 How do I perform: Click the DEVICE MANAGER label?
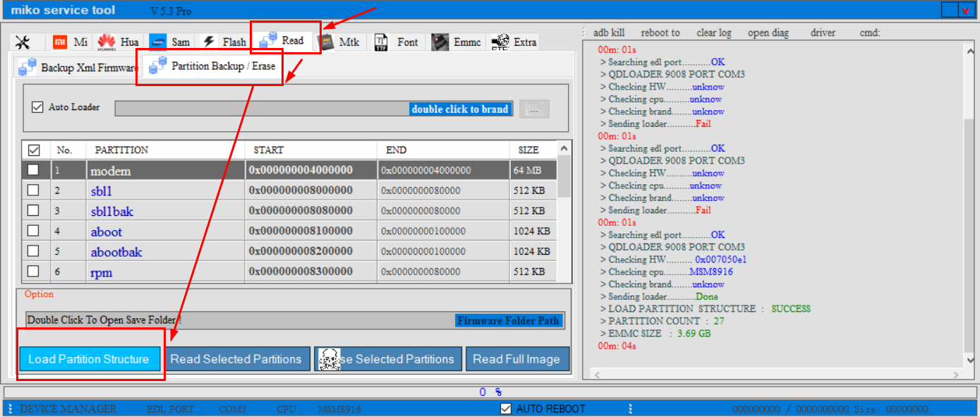click(x=68, y=409)
